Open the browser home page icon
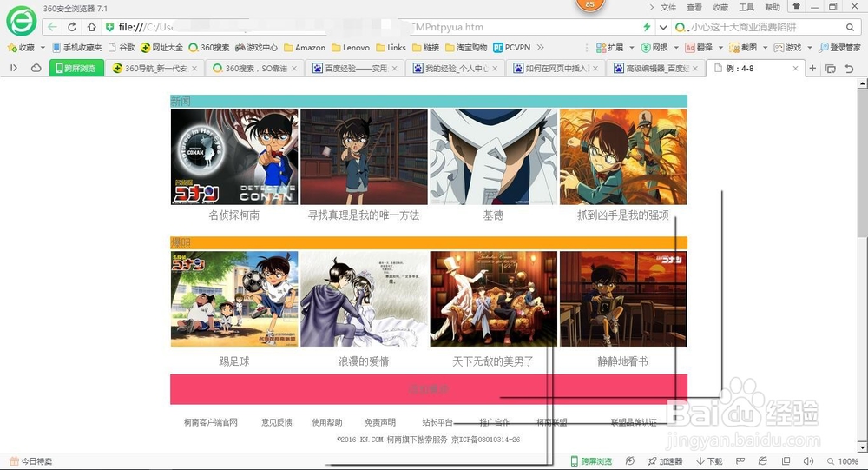The image size is (868, 470). 91,27
